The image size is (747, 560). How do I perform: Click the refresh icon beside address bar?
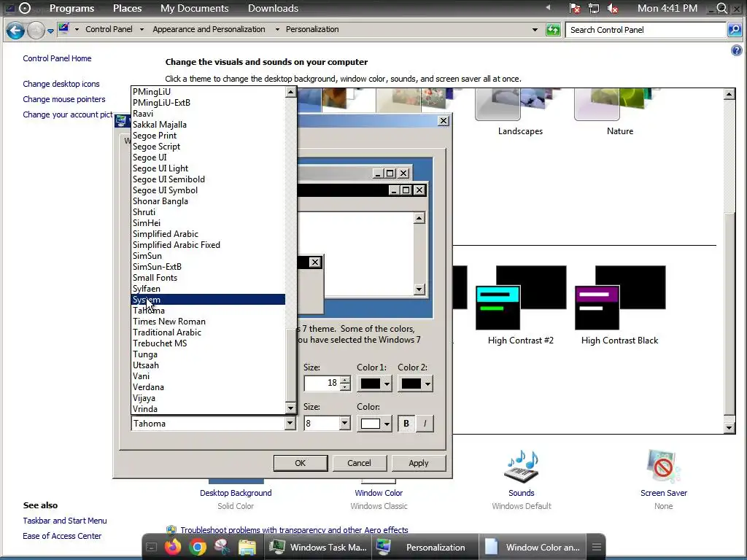pos(553,30)
